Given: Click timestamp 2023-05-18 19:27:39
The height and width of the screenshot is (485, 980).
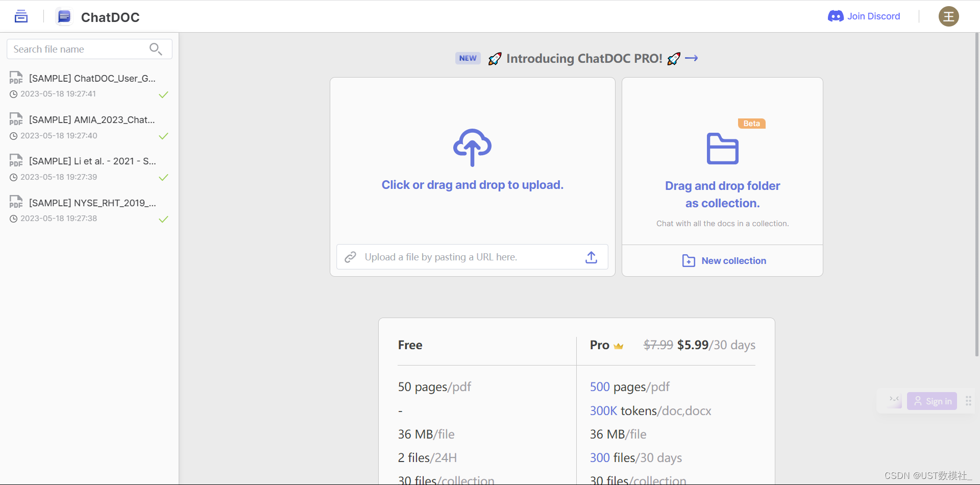Looking at the screenshot, I should pyautogui.click(x=59, y=177).
